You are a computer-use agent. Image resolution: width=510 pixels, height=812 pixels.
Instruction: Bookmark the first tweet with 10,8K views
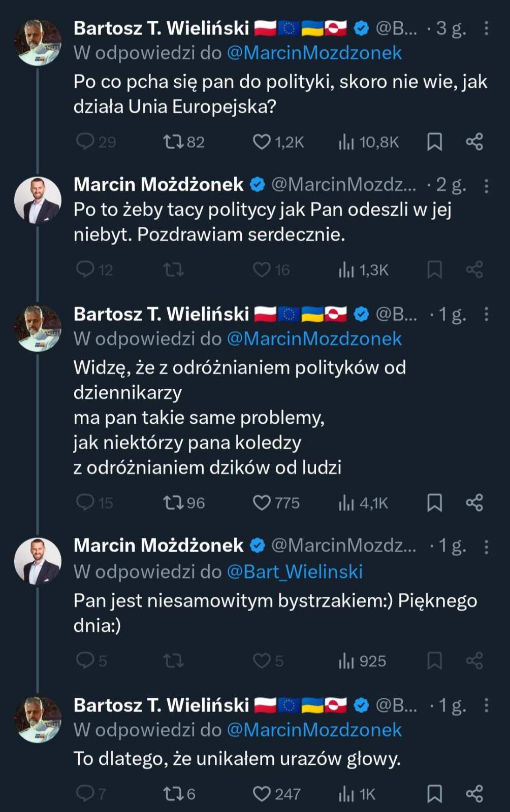coord(434,142)
